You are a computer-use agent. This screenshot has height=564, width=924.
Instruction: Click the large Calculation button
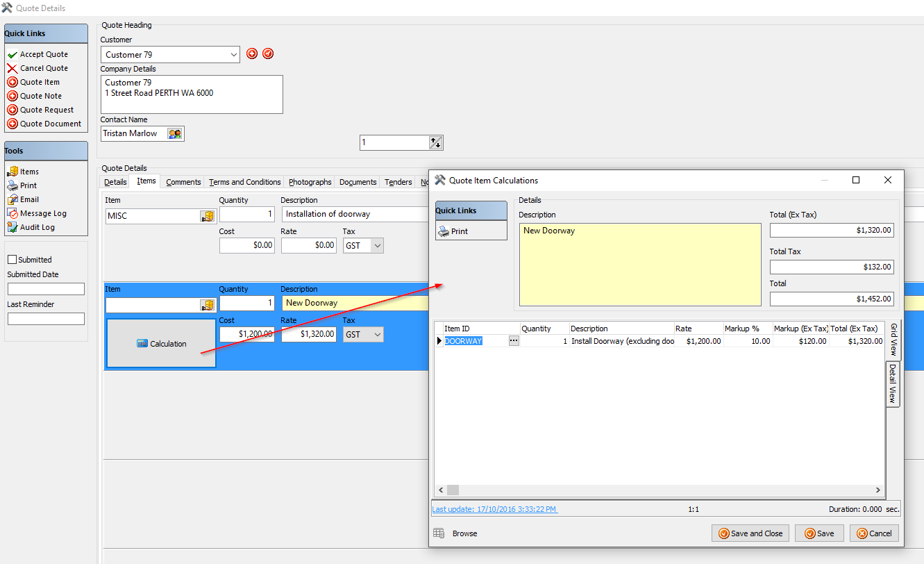click(161, 344)
